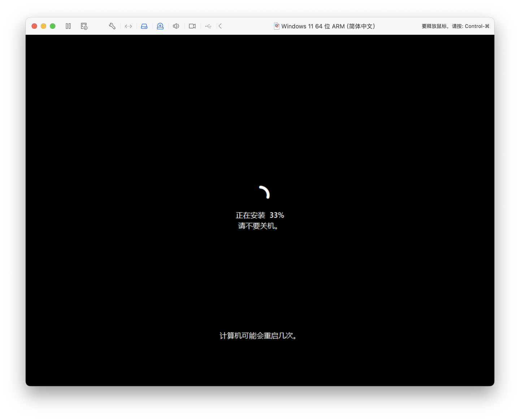The image size is (520, 420).
Task: Open the snapshots manager icon
Action: (84, 26)
